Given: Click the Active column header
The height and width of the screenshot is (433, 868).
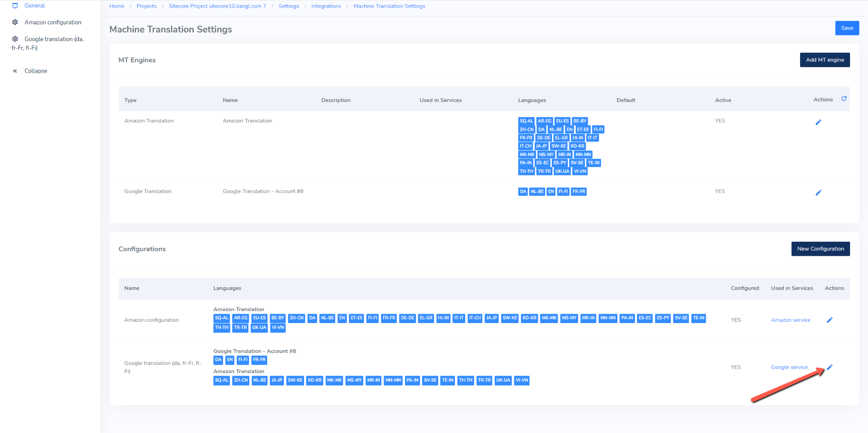Looking at the screenshot, I should tap(723, 100).
